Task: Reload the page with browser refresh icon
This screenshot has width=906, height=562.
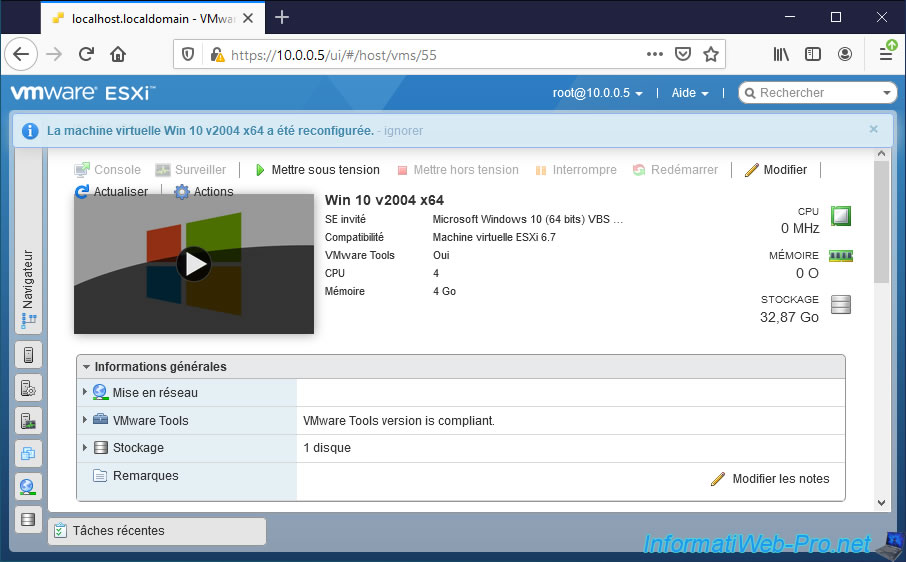Action: point(87,54)
